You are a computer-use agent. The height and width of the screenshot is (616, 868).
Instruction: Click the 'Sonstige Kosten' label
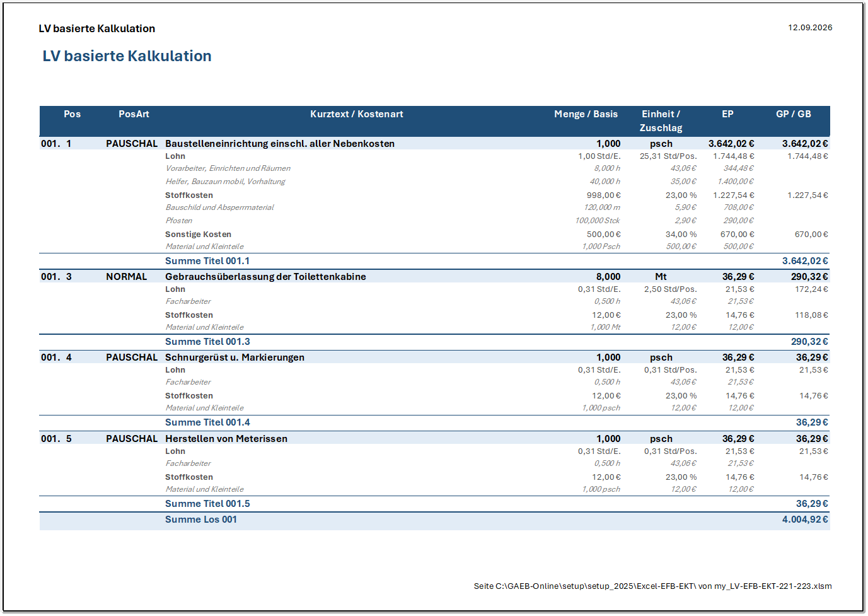198,235
